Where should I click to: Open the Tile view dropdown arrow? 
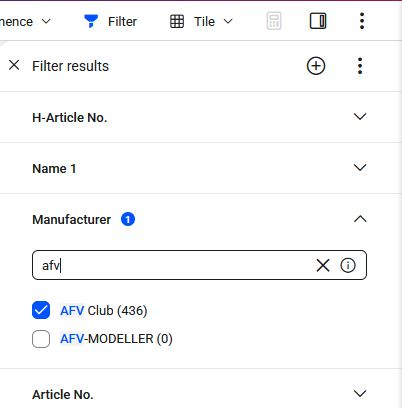click(228, 21)
